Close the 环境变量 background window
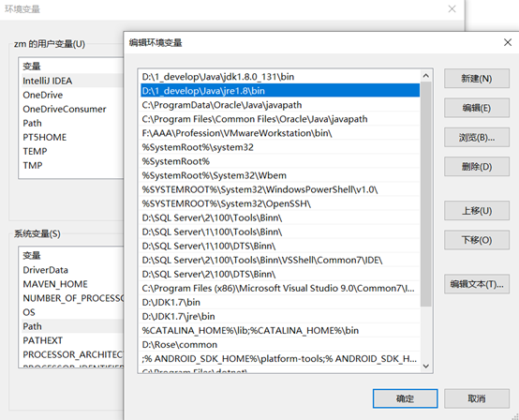Image resolution: width=519 pixels, height=420 pixels. click(452, 9)
